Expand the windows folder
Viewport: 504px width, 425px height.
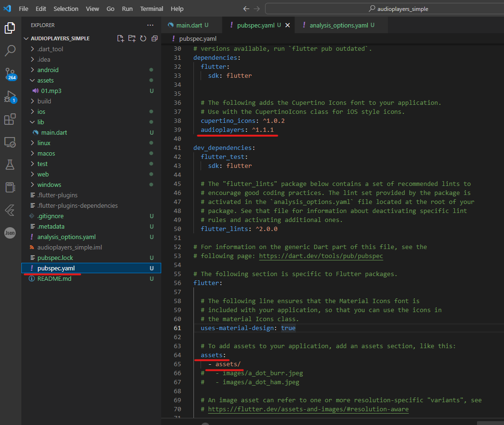click(92, 185)
